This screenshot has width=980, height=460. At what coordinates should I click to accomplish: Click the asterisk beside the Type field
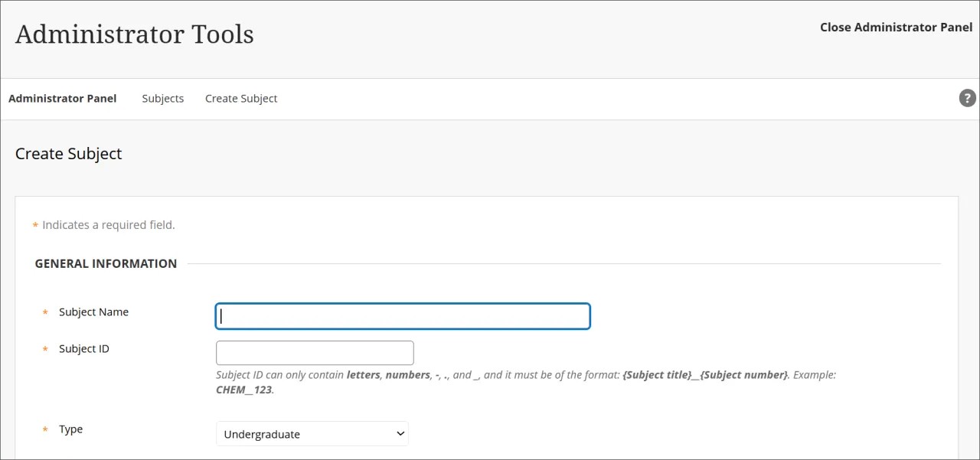[44, 429]
